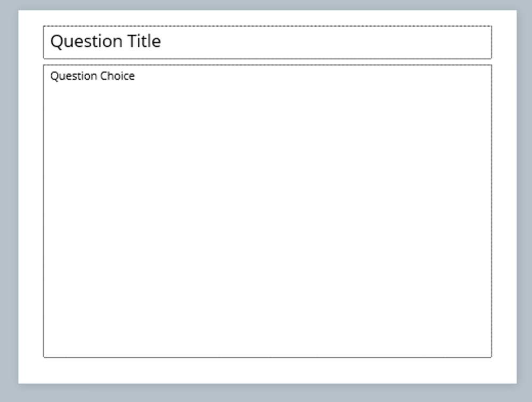
Task: Click the gap between title and choice boxes
Action: pyautogui.click(x=267, y=62)
